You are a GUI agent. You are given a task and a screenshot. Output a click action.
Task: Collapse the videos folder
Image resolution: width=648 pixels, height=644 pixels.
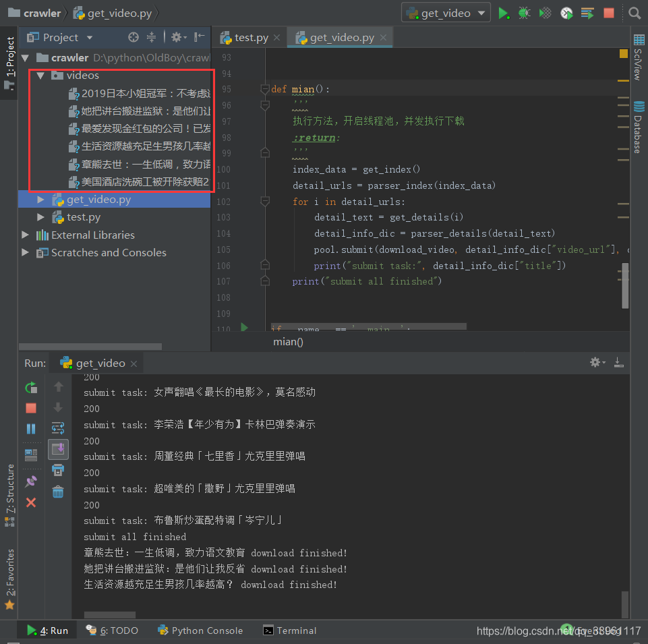pos(40,76)
